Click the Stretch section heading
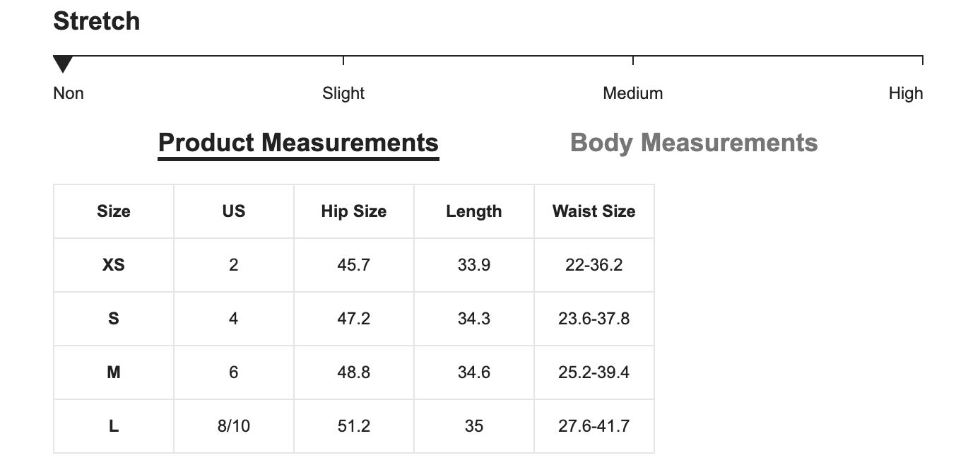 point(97,21)
